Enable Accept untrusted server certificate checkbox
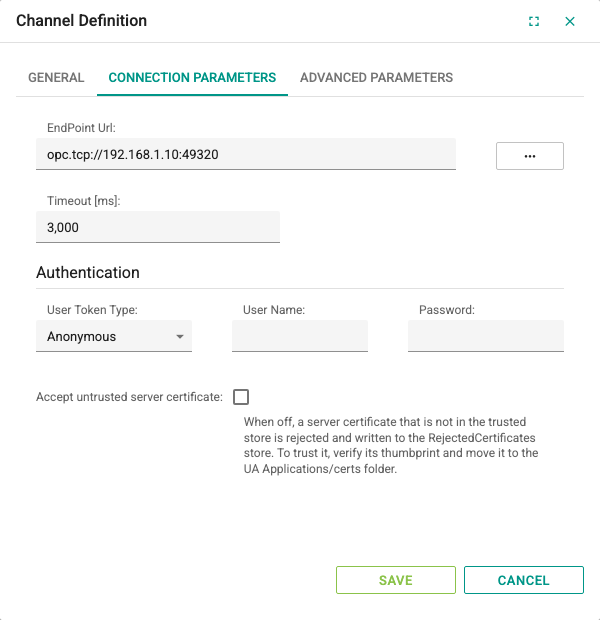600x620 pixels. pos(241,397)
